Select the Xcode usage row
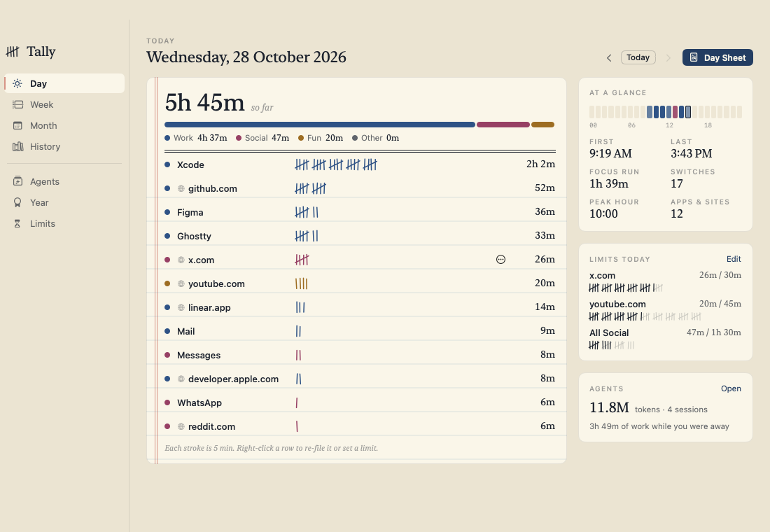The image size is (770, 532). (360, 164)
